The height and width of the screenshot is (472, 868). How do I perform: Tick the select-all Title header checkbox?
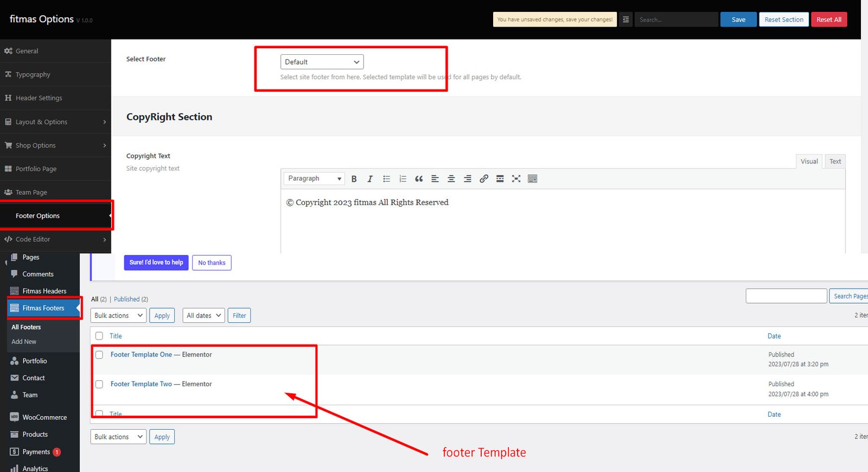pos(99,336)
